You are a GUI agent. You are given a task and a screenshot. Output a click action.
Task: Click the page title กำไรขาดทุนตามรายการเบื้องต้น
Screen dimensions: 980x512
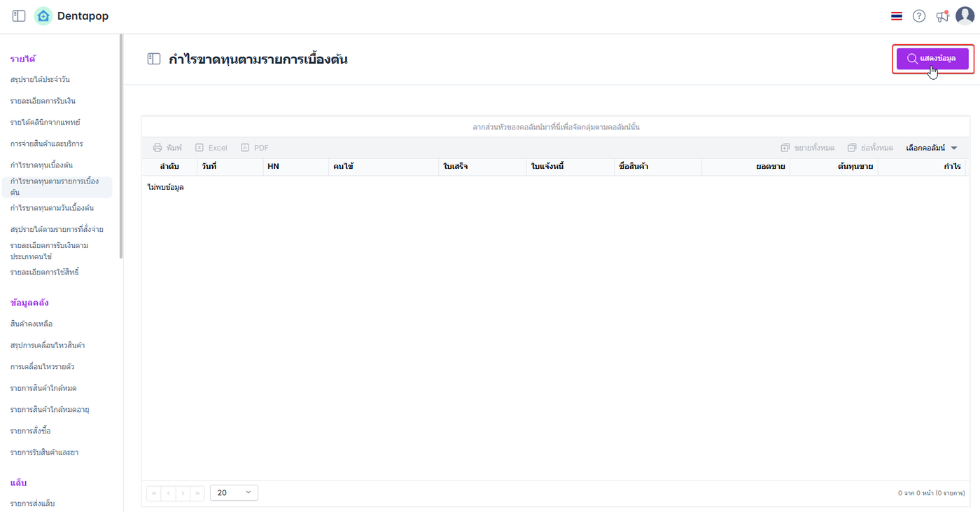coord(258,60)
